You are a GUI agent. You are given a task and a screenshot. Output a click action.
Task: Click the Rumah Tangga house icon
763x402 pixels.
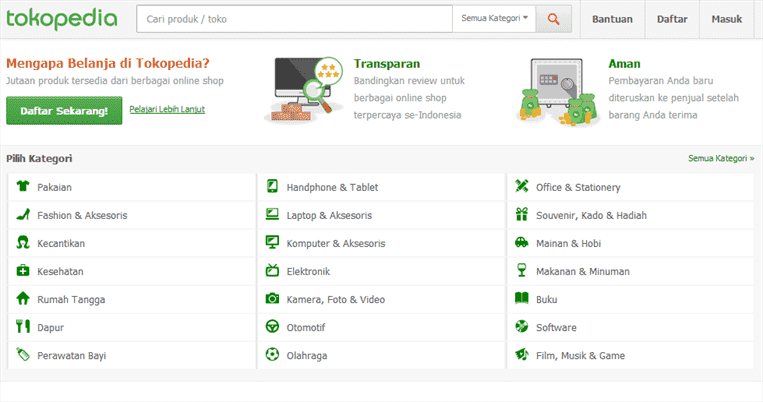[23, 298]
